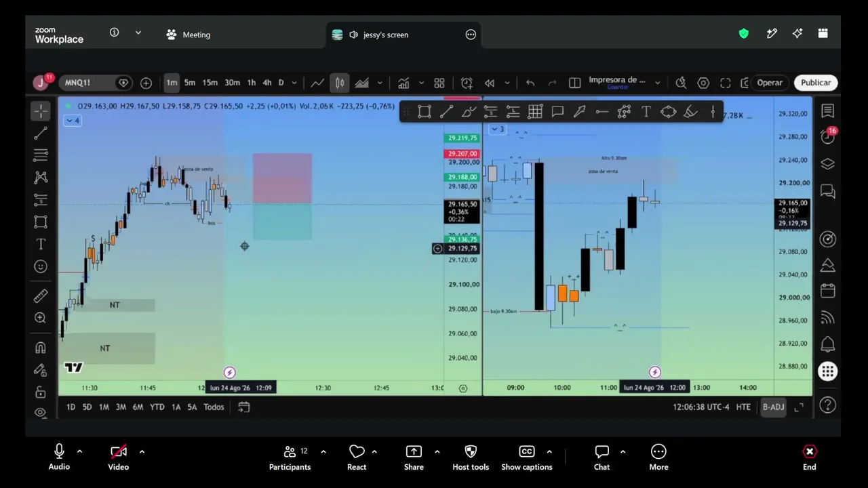
Task: Open notifications bell in right sidebar
Action: [828, 344]
